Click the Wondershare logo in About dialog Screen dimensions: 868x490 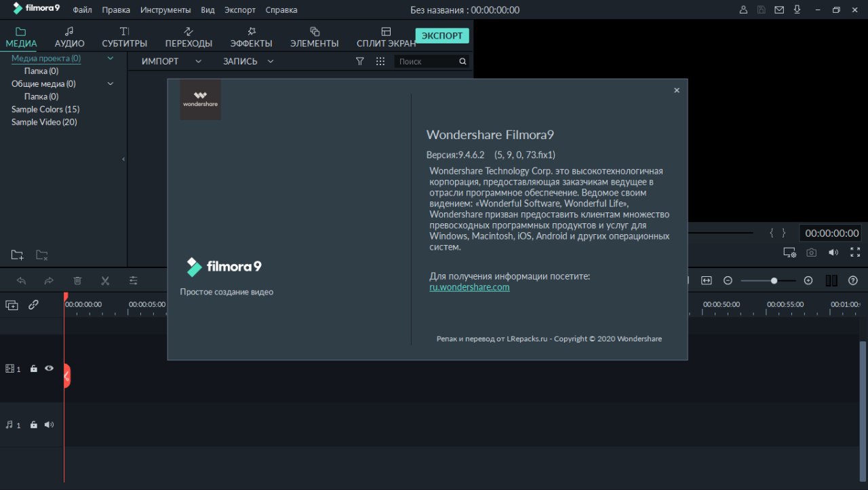(200, 100)
